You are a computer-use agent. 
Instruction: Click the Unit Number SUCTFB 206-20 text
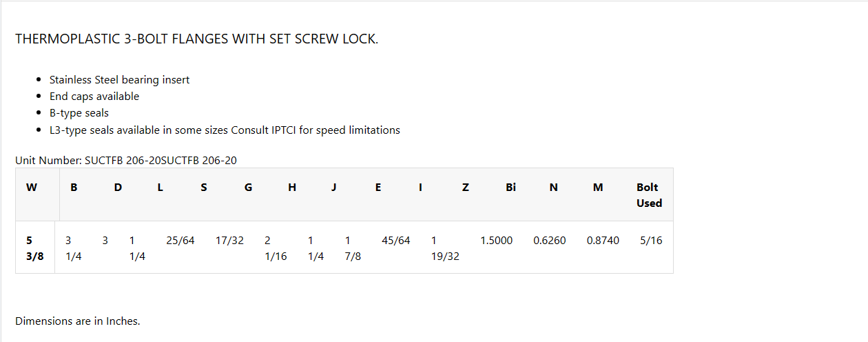126,161
